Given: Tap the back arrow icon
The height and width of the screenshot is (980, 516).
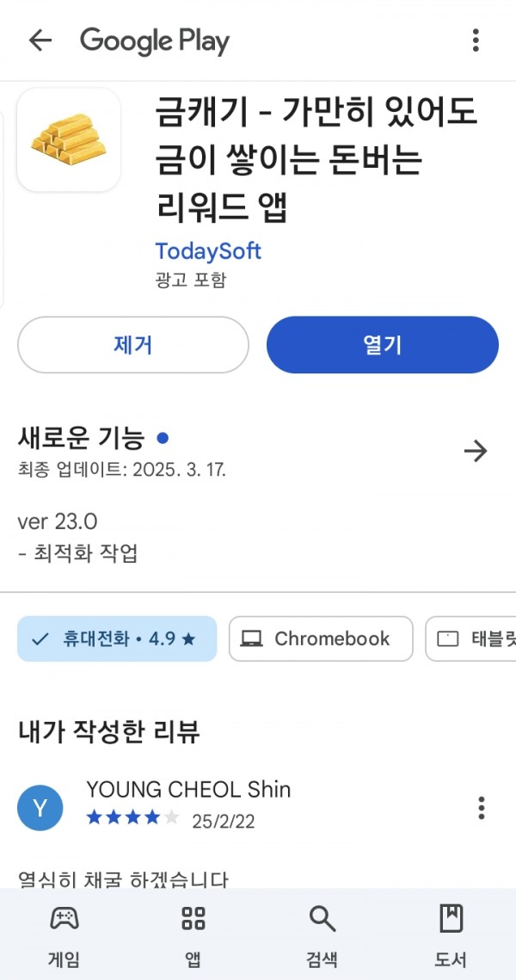Looking at the screenshot, I should click(x=40, y=40).
